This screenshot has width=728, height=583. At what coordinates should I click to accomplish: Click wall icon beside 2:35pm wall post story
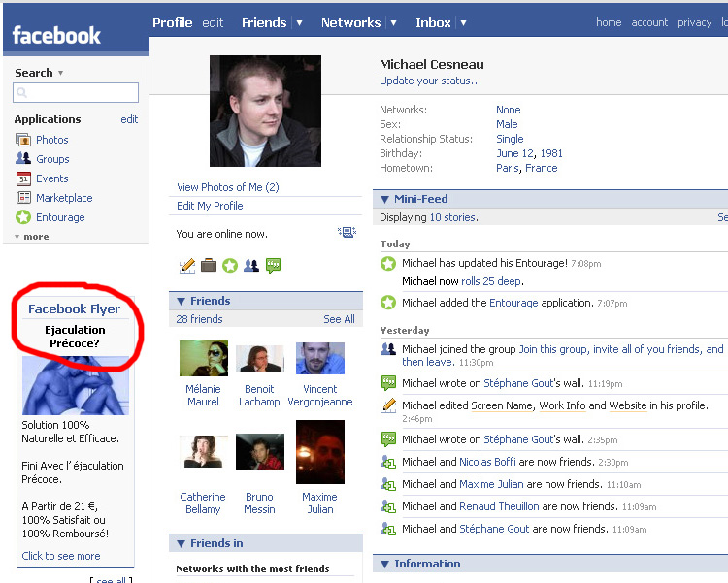388,439
